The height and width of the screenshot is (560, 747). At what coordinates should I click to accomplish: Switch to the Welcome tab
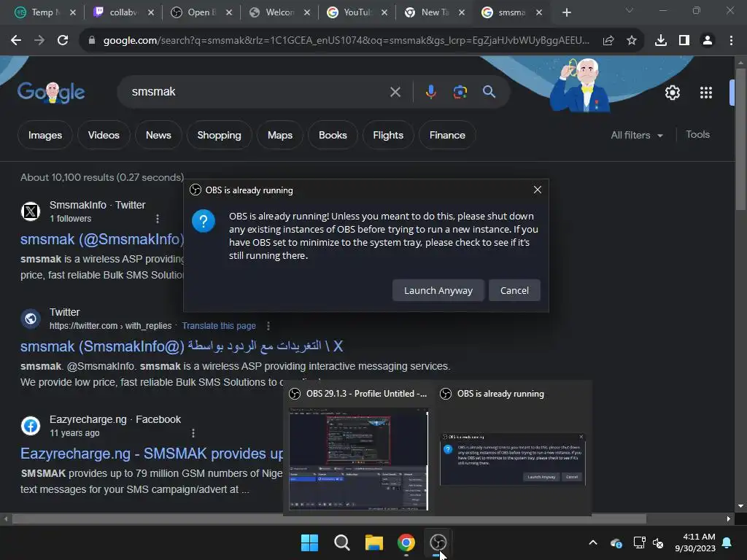[278, 12]
